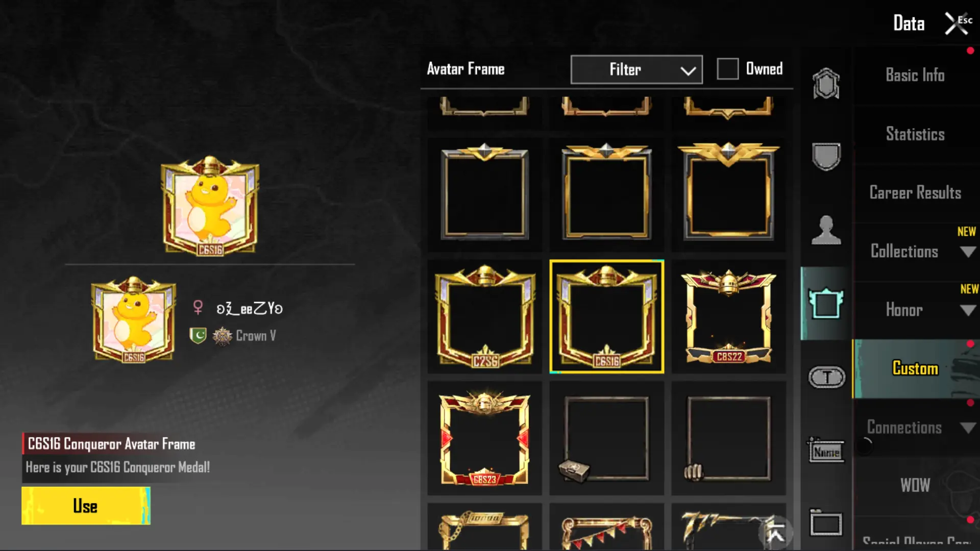This screenshot has width=980, height=551.
Task: Select the avatar frame category icon
Action: (x=826, y=304)
